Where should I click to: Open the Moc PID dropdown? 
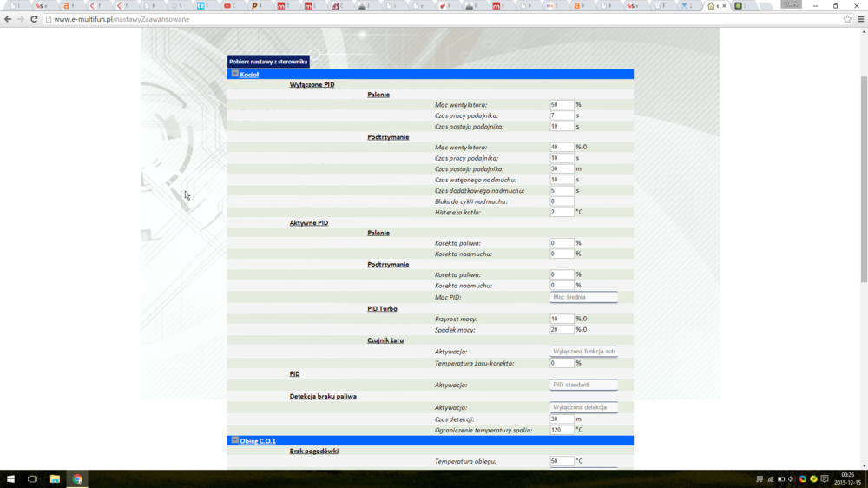coord(583,297)
